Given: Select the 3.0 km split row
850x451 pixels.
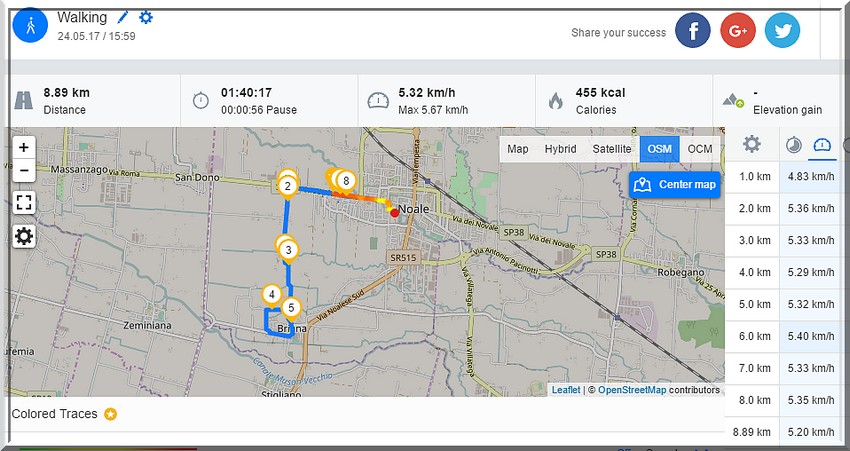Looking at the screenshot, I should [782, 241].
